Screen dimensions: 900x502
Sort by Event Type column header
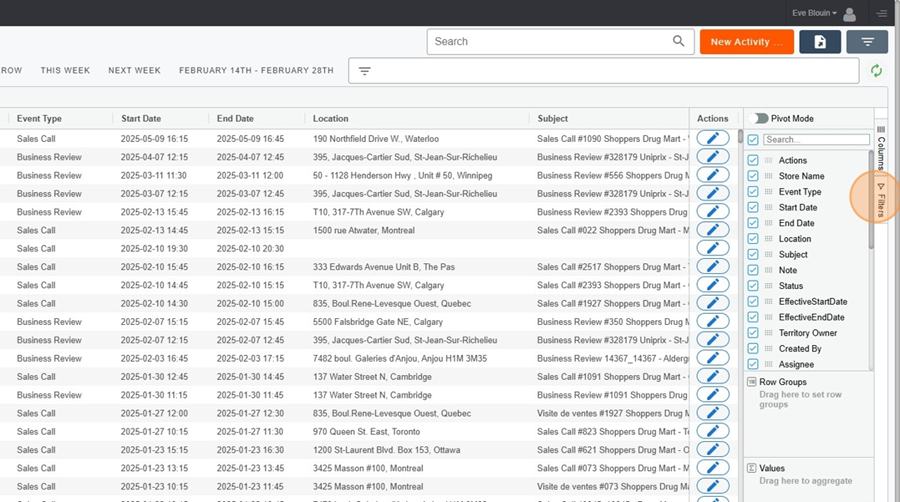39,118
